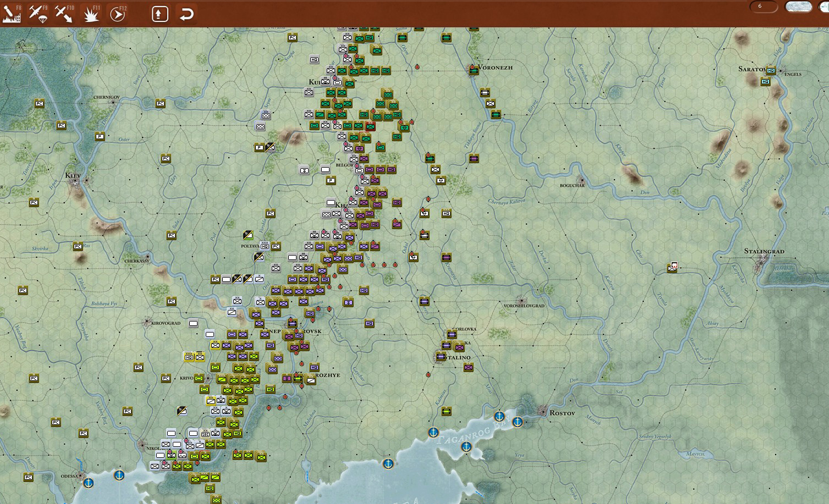Click the Kiev city label
This screenshot has width=829, height=504.
click(x=73, y=176)
